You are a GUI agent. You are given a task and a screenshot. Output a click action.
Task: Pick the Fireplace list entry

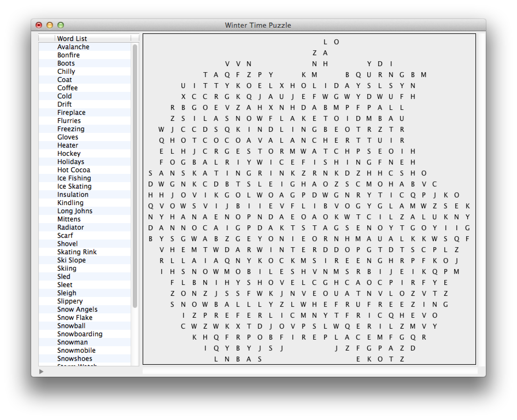pos(71,112)
